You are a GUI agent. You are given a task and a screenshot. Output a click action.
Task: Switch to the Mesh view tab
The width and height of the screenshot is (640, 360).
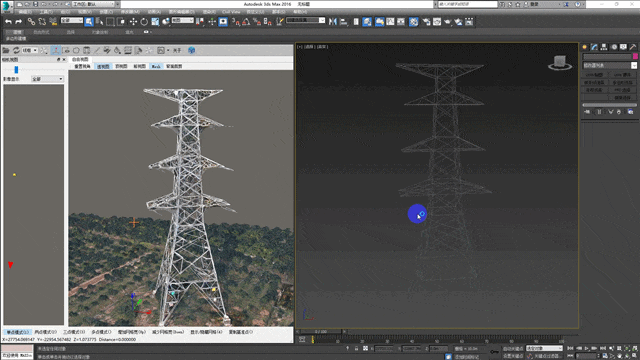click(x=156, y=66)
